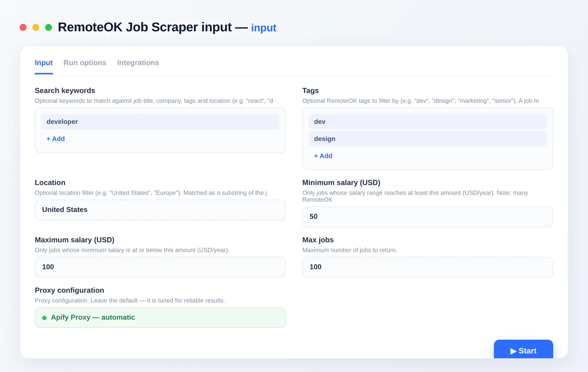Screen dimensions: 588x372
Task: Select the 'dev' tag entry
Action: tap(428, 122)
